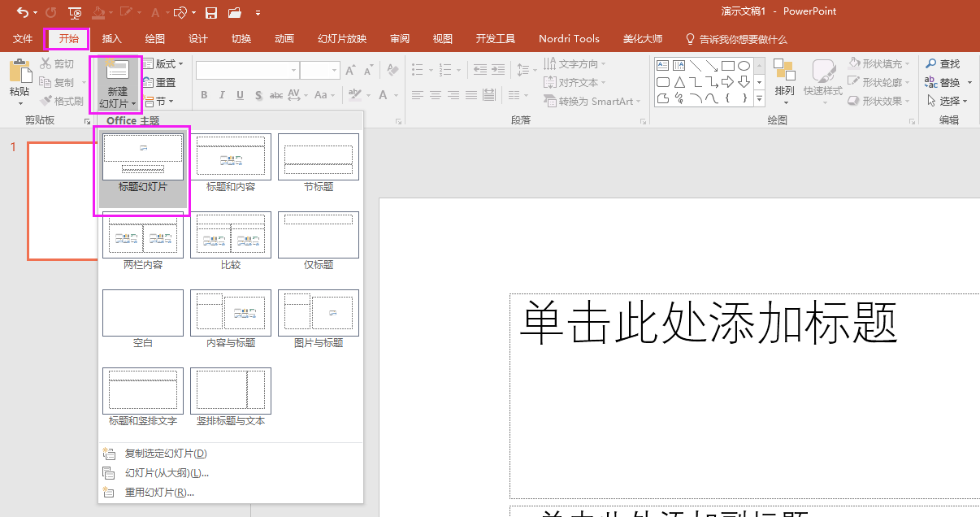Image resolution: width=980 pixels, height=517 pixels.
Task: Select the elbow connector shape
Action: [x=696, y=82]
